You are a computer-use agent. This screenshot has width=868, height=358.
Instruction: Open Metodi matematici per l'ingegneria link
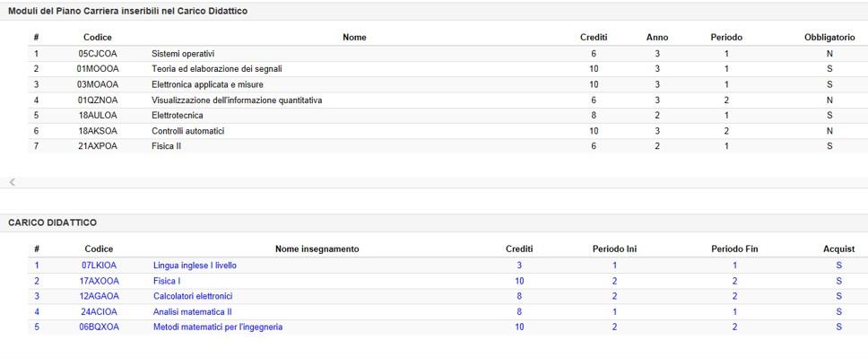click(218, 327)
